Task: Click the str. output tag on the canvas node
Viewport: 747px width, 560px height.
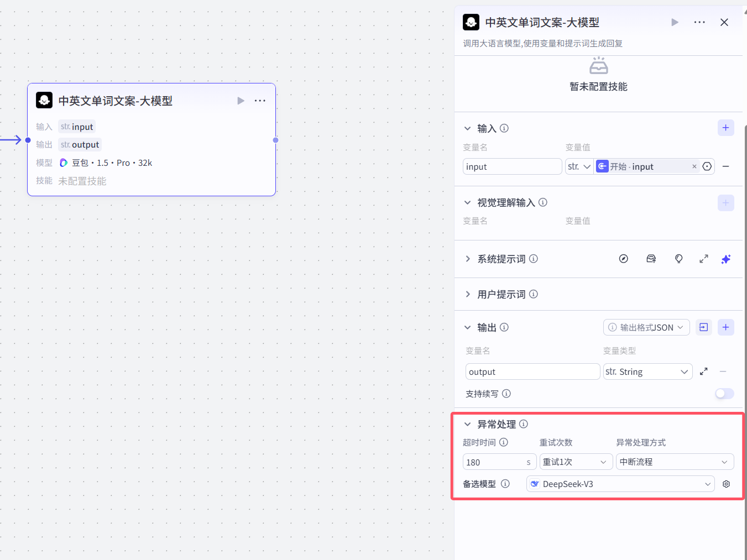Action: [80, 144]
